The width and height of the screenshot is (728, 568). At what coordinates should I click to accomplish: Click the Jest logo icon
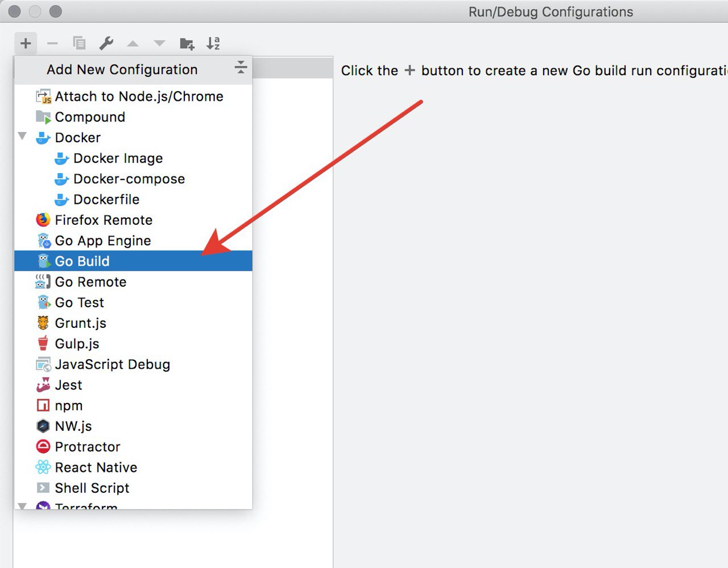tap(43, 385)
